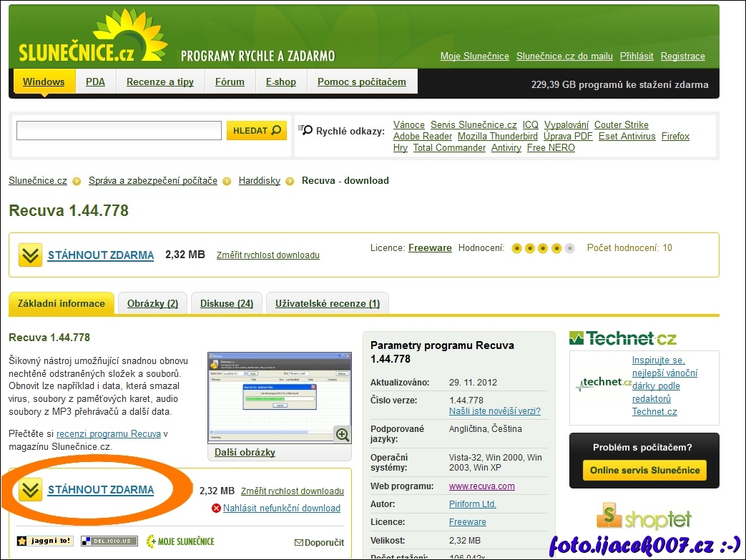The height and width of the screenshot is (560, 746).
Task: Click the Del.icio.us share badge
Action: 109,541
